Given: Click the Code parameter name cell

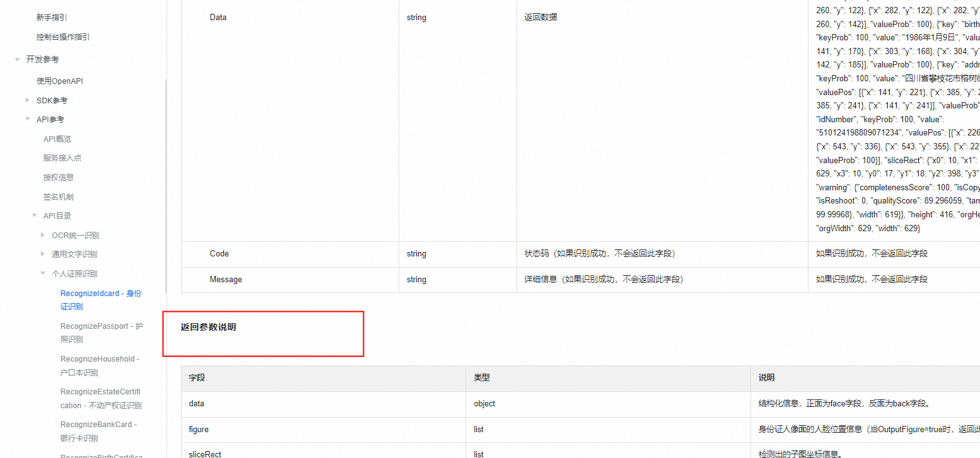Looking at the screenshot, I should (x=219, y=253).
